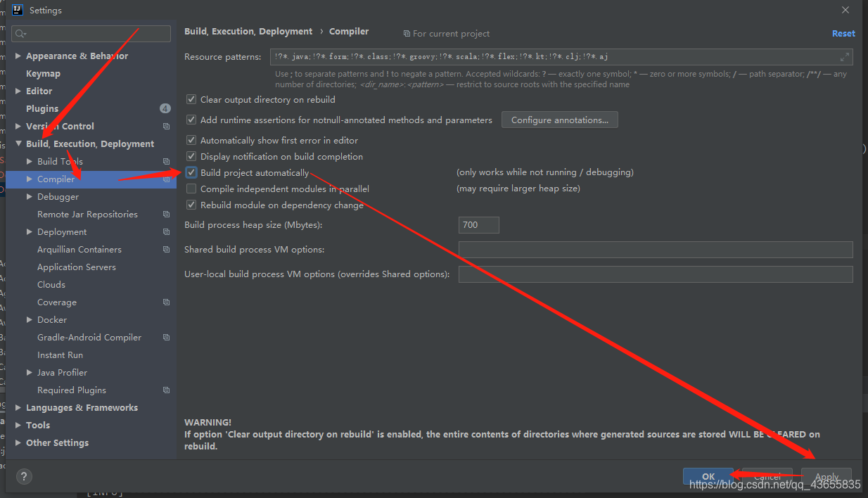Click the Apply button
The height and width of the screenshot is (498, 868).
click(826, 476)
